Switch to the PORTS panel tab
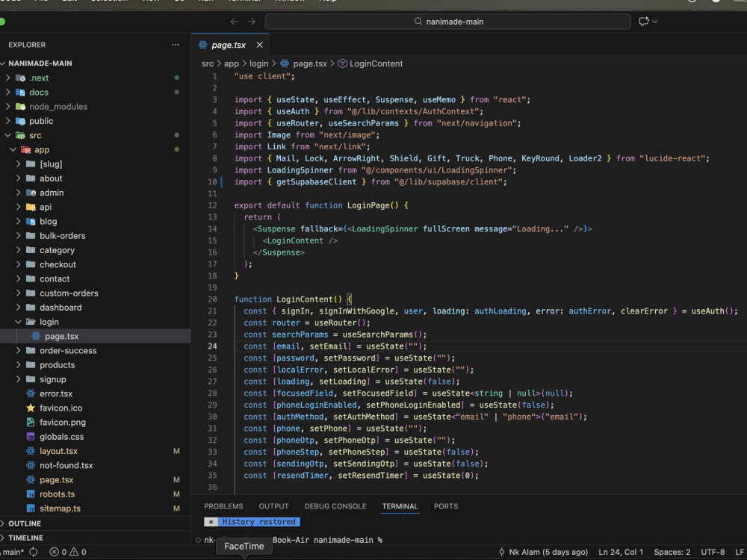 [446, 506]
